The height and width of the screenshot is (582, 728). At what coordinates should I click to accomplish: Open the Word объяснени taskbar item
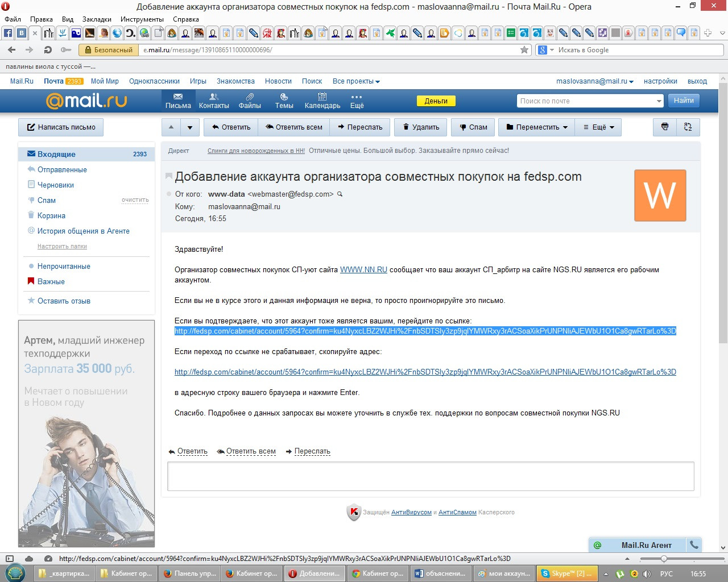click(x=440, y=573)
